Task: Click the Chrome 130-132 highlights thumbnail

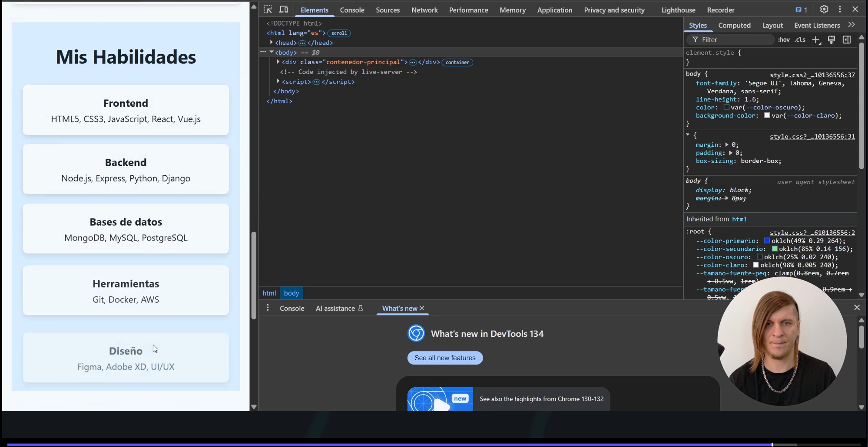Action: tap(440, 399)
